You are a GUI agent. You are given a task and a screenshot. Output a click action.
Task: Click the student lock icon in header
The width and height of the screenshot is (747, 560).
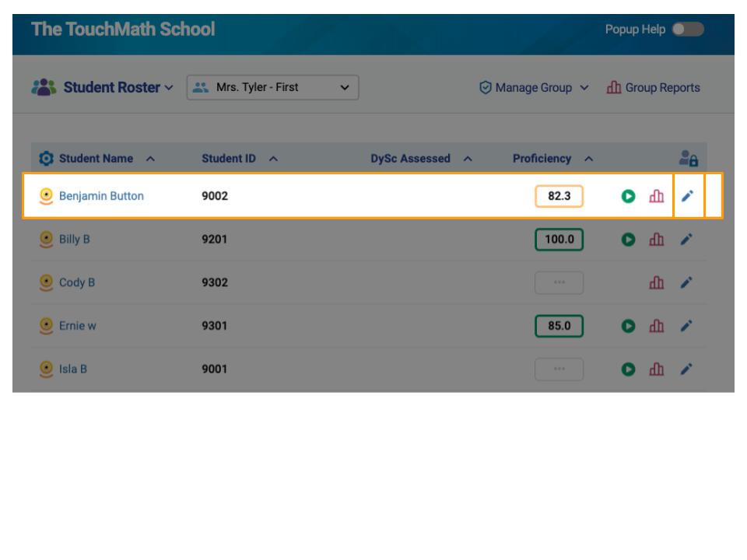coord(689,159)
